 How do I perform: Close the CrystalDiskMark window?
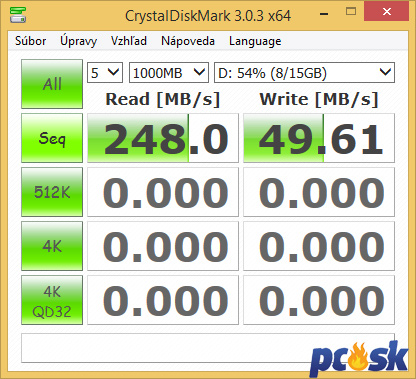click(387, 12)
